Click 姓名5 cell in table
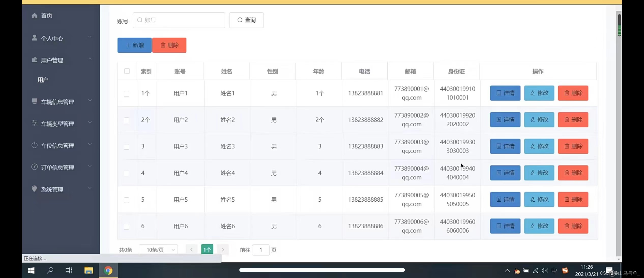Viewport: 644px width, 278px height. point(228,200)
